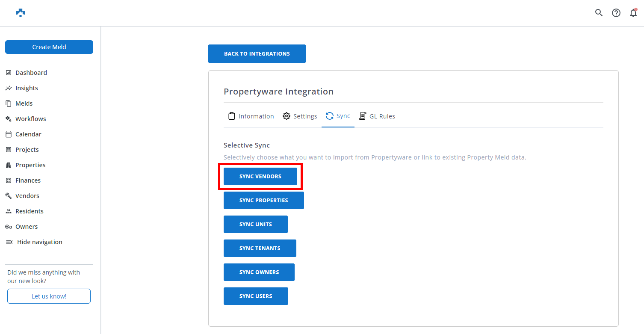Viewport: 644px width, 334px height.
Task: Start the Sync Vendors import
Action: (x=260, y=177)
